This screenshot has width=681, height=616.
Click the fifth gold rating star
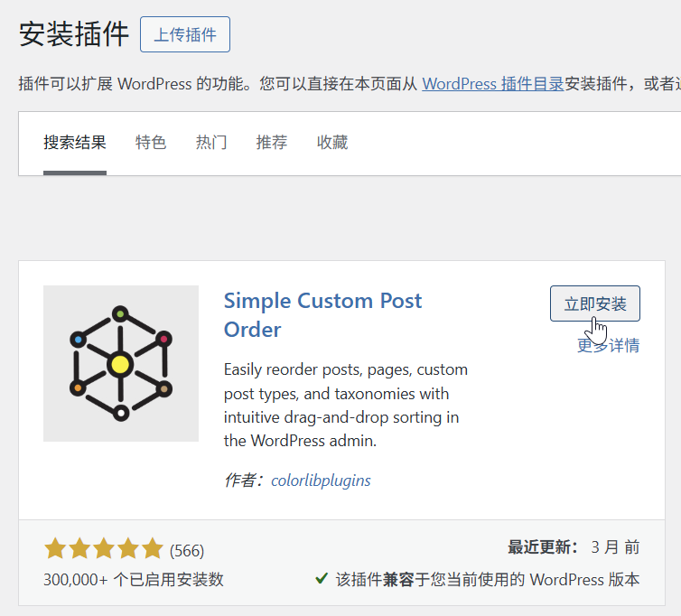[x=152, y=548]
